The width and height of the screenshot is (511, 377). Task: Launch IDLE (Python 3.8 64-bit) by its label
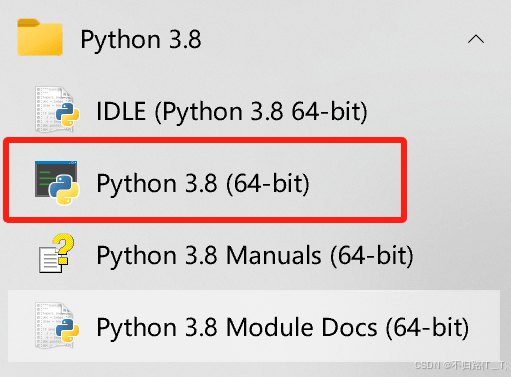coord(232,111)
